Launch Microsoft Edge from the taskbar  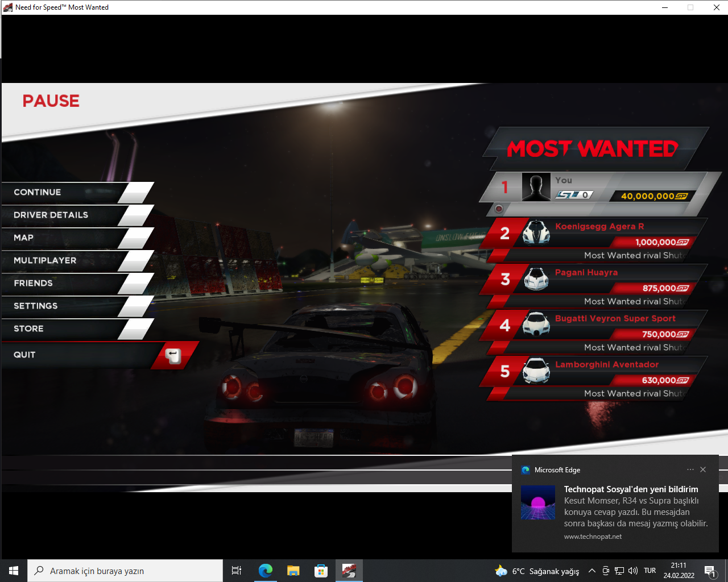point(265,571)
